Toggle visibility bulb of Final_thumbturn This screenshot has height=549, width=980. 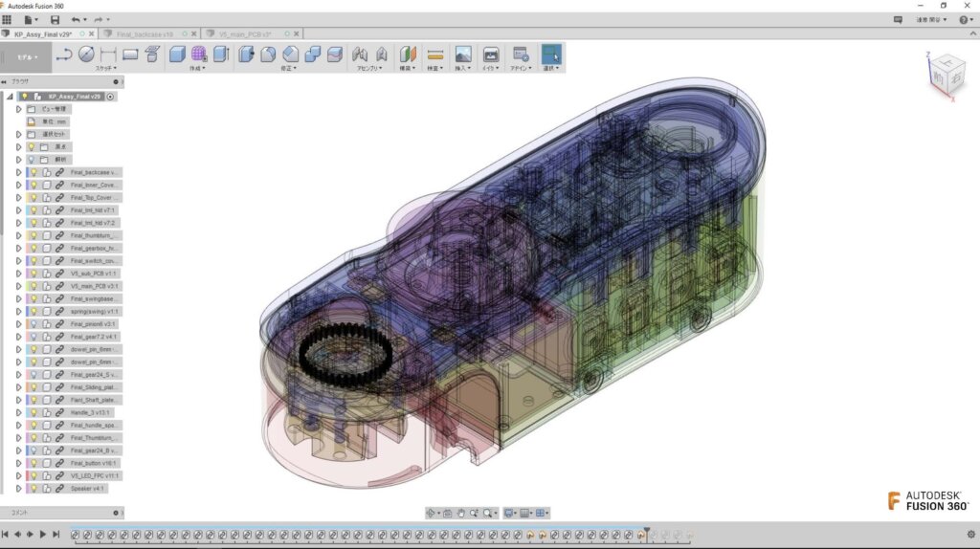coord(33,235)
